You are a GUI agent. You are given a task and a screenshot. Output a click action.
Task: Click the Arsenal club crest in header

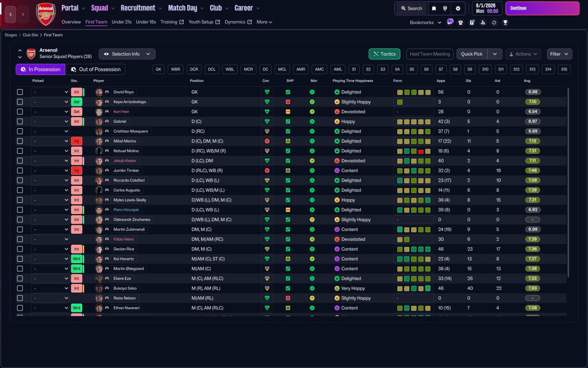[x=45, y=14]
